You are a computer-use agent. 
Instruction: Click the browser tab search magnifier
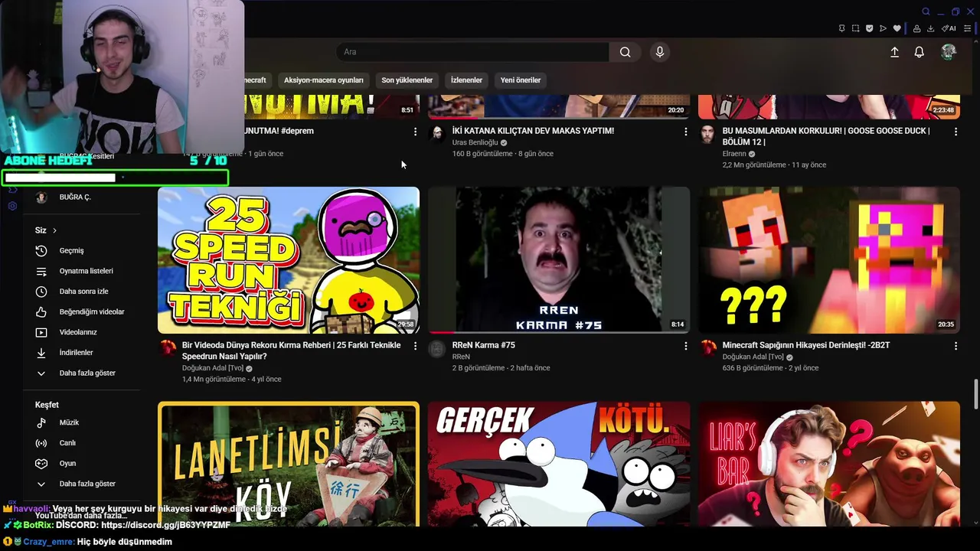click(926, 11)
